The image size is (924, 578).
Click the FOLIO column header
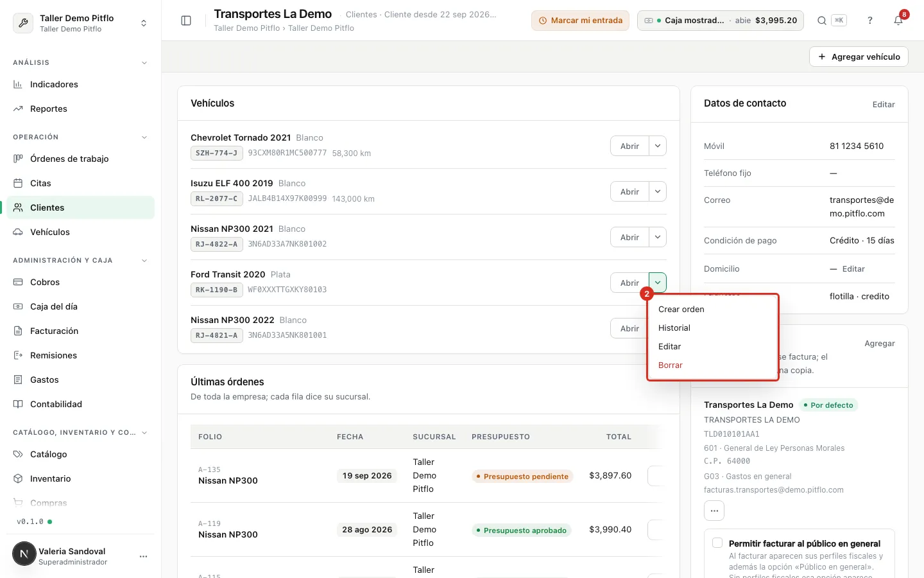tap(210, 437)
